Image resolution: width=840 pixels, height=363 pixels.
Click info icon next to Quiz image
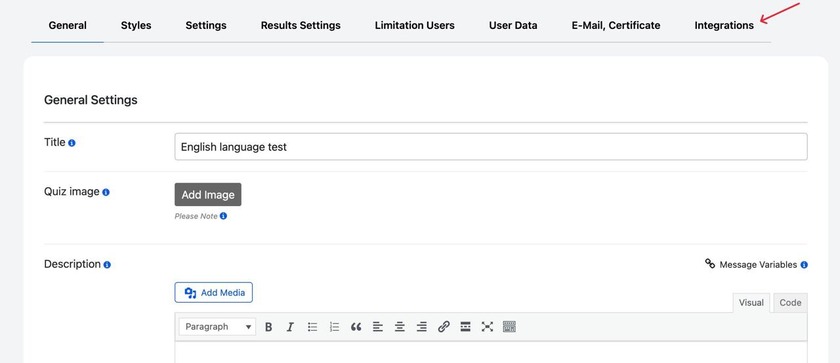(x=106, y=192)
